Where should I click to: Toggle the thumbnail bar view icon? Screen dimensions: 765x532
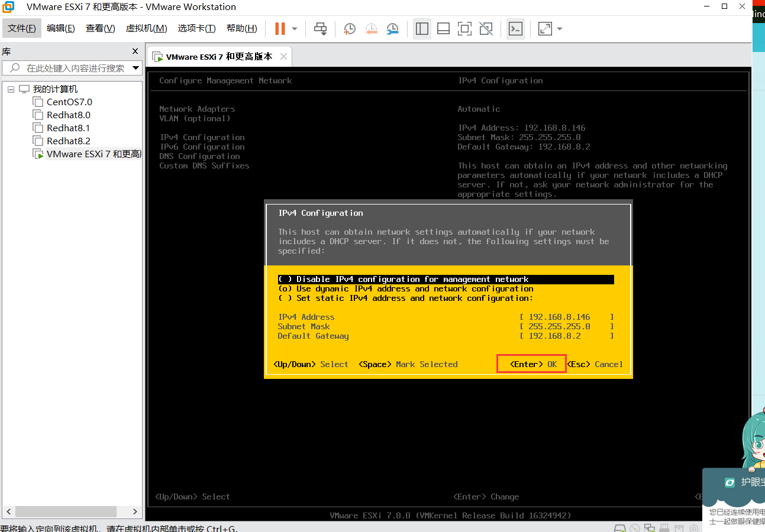444,28
